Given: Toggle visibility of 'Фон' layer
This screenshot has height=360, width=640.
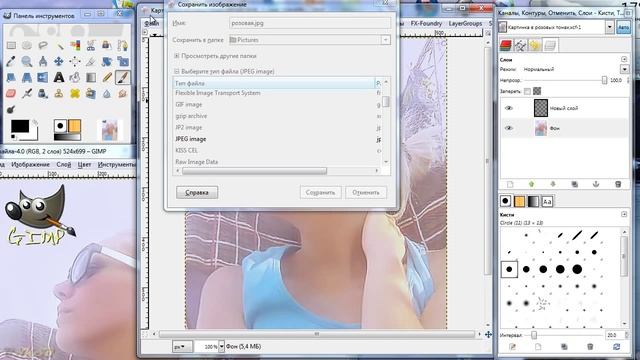Looking at the screenshot, I should 509,128.
